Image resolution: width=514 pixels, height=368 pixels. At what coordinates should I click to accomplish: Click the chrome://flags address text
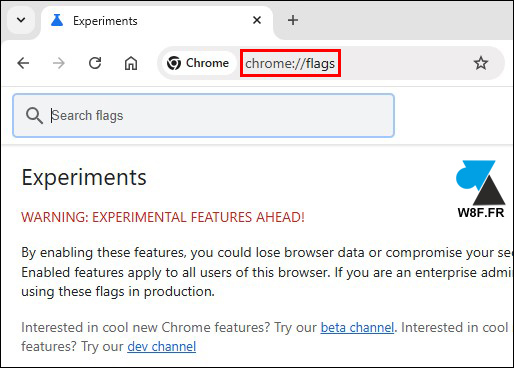[x=290, y=63]
